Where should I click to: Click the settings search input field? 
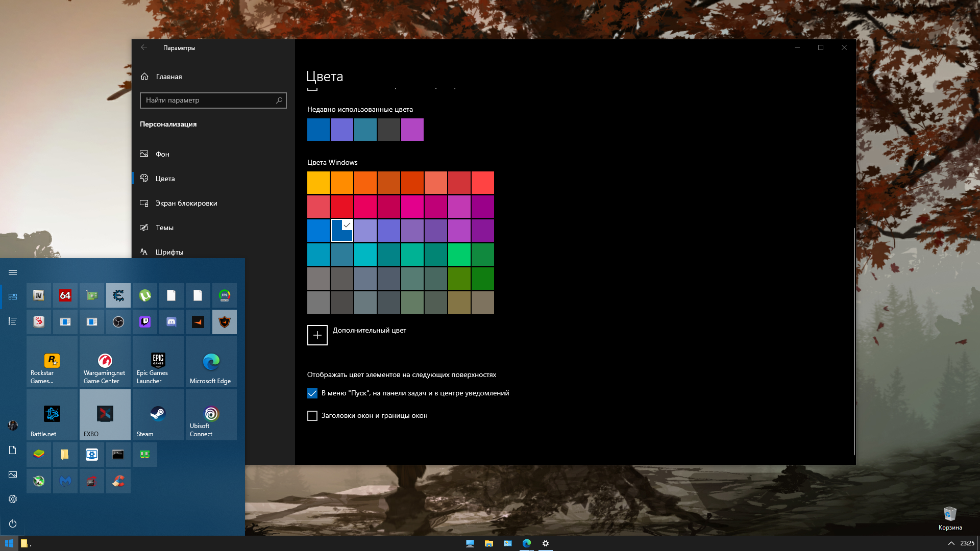213,99
